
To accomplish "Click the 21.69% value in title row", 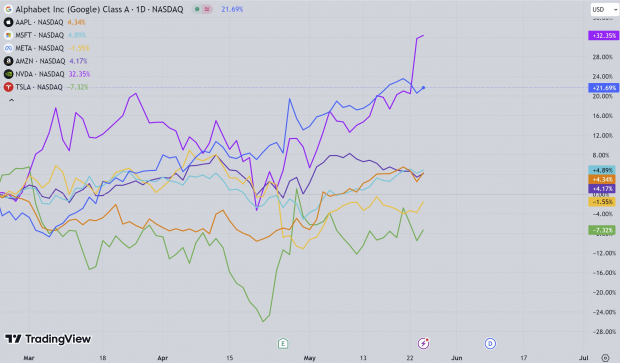I will pyautogui.click(x=232, y=9).
